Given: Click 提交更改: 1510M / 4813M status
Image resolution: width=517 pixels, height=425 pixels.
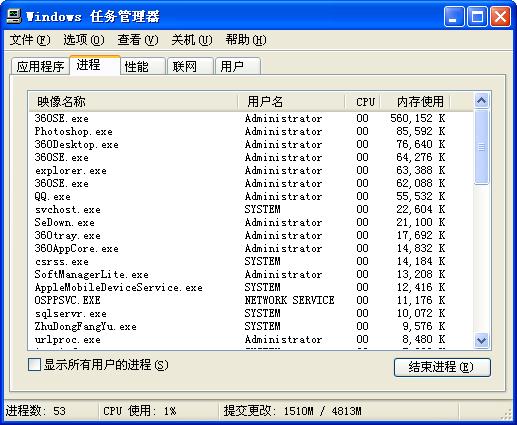Looking at the screenshot, I should tap(292, 411).
